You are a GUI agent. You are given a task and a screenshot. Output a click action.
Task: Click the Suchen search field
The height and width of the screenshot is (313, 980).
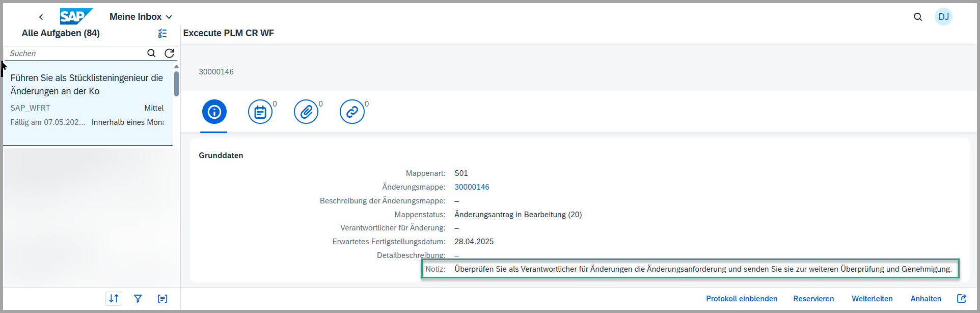pyautogui.click(x=76, y=54)
